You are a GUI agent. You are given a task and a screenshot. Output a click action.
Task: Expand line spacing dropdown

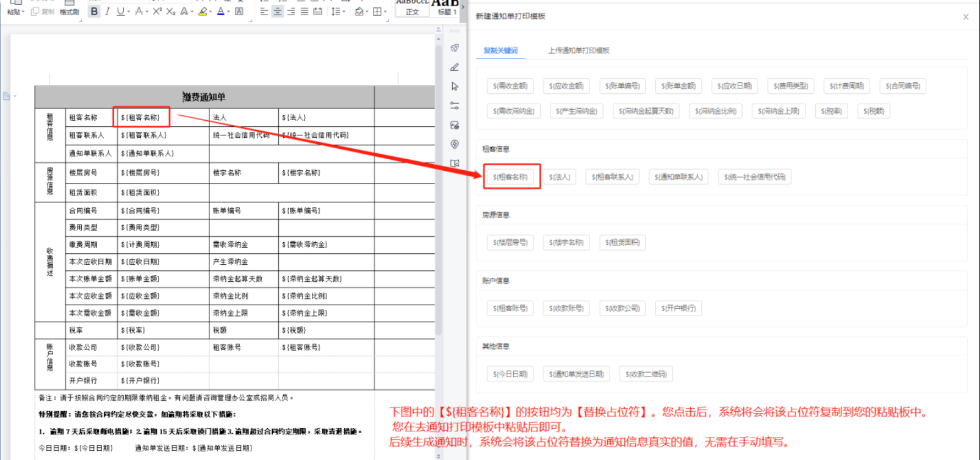pos(344,12)
